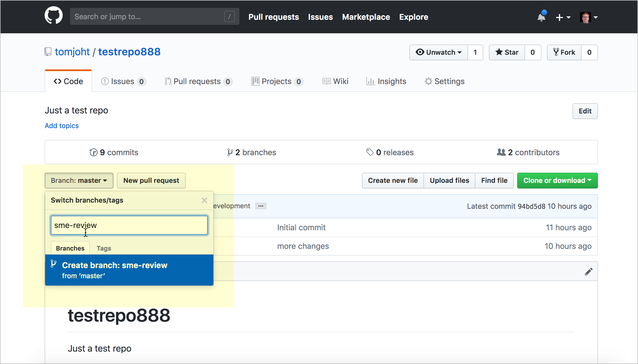Click the repository book icon beside tomjoht

point(47,52)
